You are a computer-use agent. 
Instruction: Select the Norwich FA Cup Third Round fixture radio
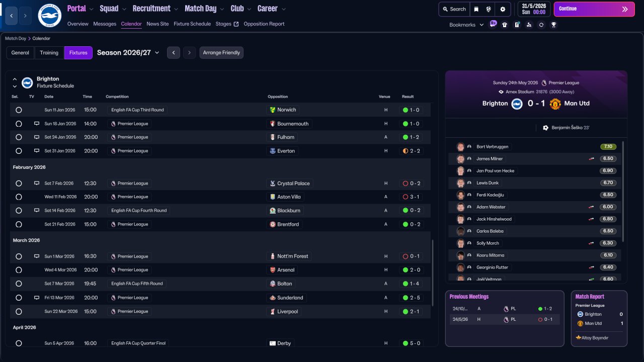tap(19, 110)
